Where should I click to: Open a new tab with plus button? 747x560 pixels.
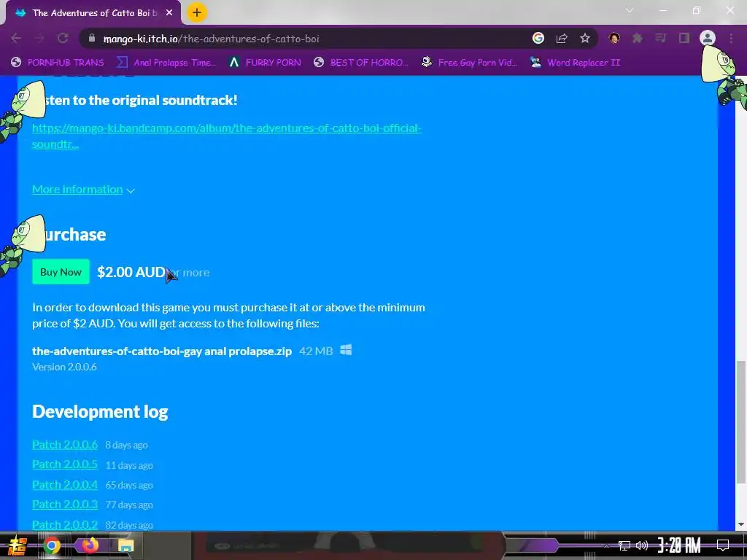pyautogui.click(x=197, y=12)
